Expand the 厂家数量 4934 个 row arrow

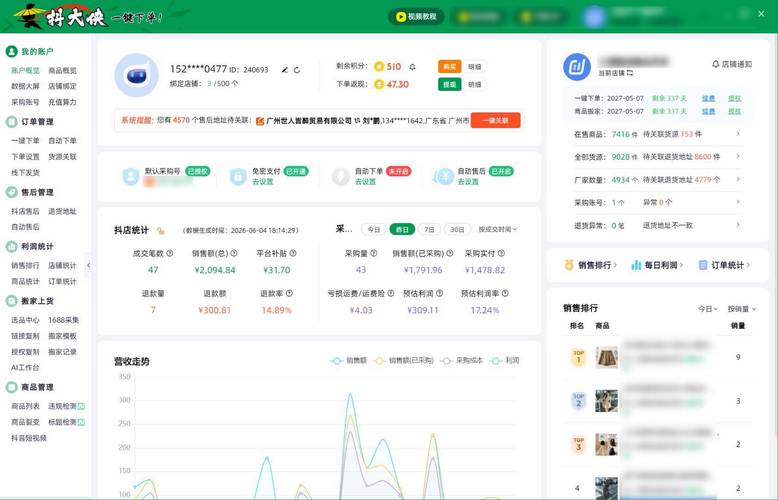(x=738, y=179)
